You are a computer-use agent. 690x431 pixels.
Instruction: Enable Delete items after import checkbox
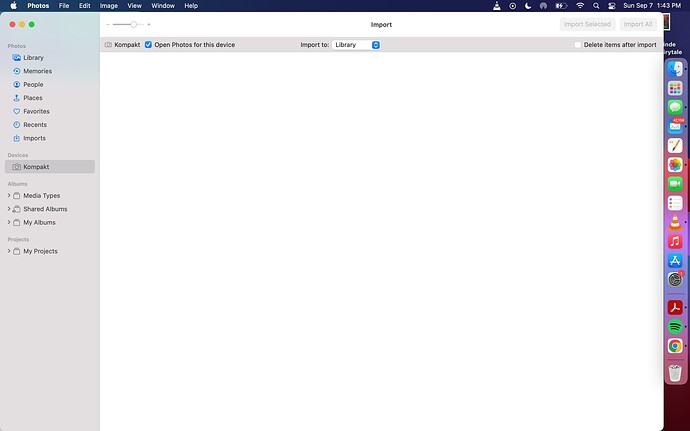(x=578, y=45)
